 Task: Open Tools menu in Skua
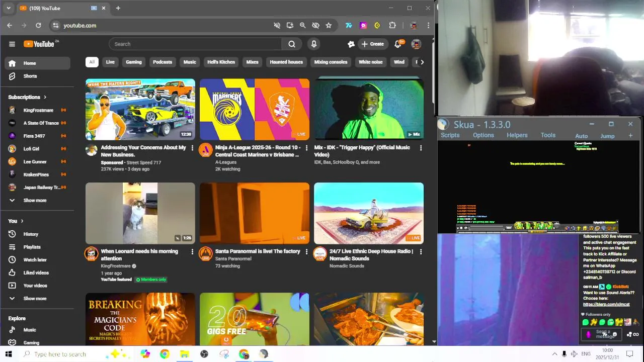point(548,135)
